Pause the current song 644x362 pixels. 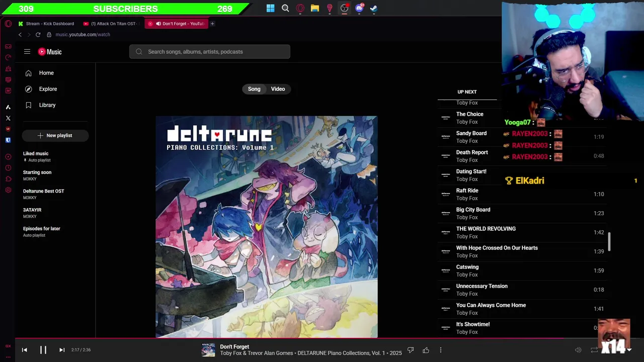[43, 350]
